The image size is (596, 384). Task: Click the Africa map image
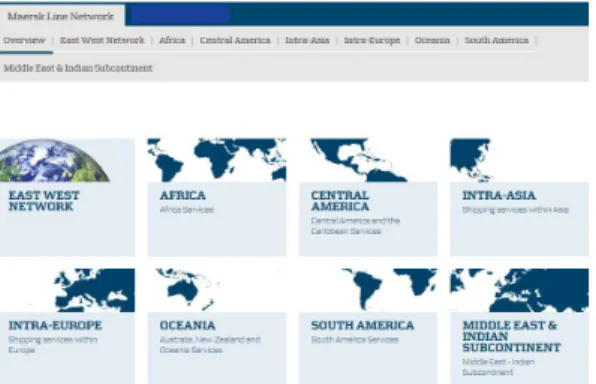pos(217,160)
